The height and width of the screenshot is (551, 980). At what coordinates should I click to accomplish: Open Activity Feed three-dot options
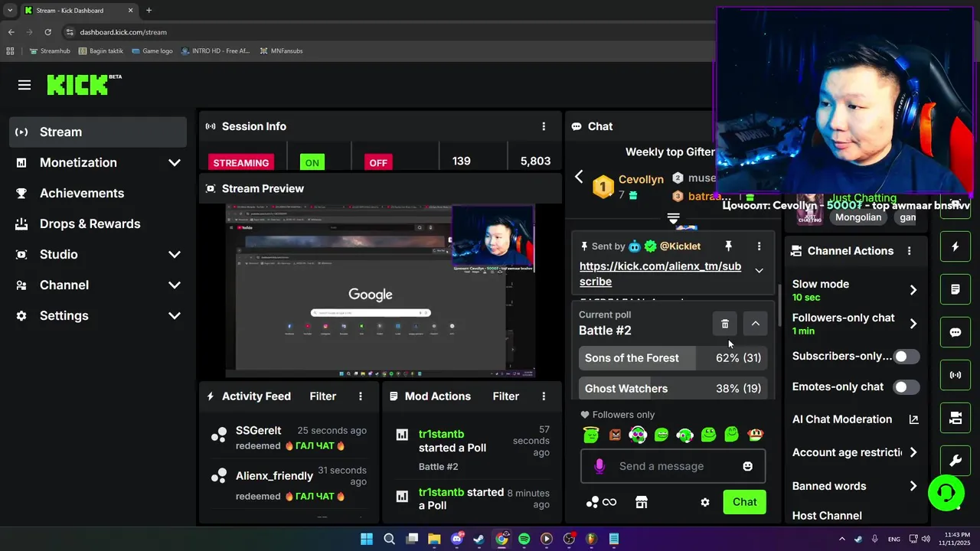click(361, 396)
